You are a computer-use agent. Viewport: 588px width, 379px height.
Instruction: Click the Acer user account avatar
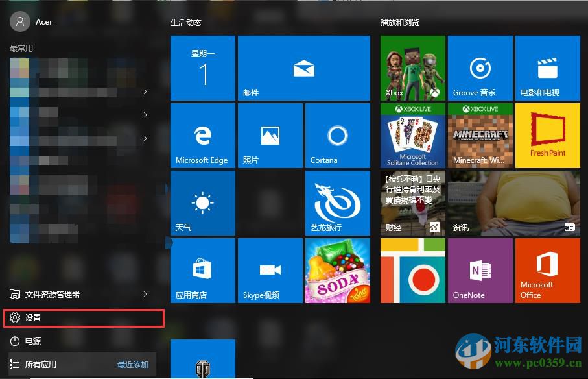(19, 21)
